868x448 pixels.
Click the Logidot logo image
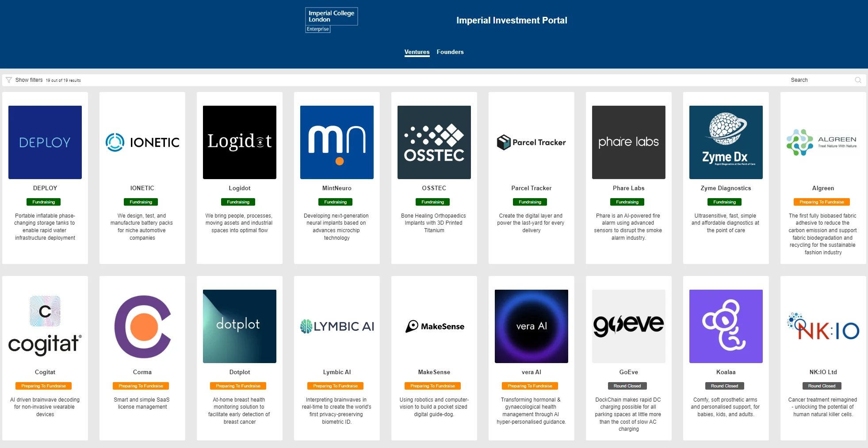[x=240, y=142]
